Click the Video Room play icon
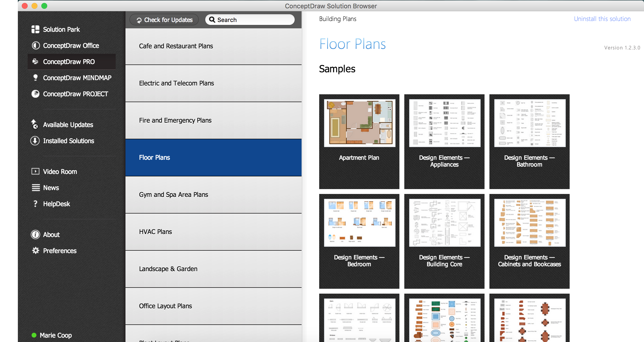Screen dimensions: 644x342 (x=35, y=171)
